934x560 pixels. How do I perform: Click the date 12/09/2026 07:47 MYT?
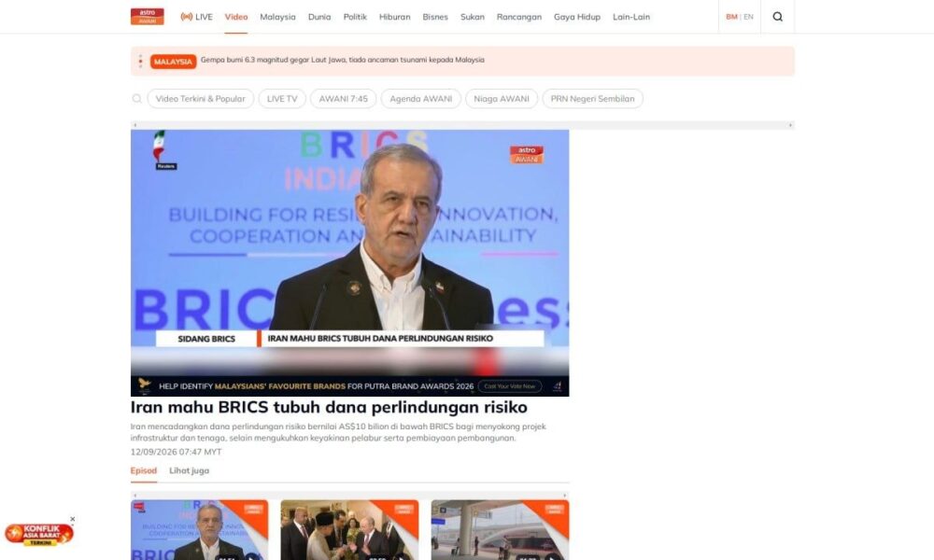176,452
